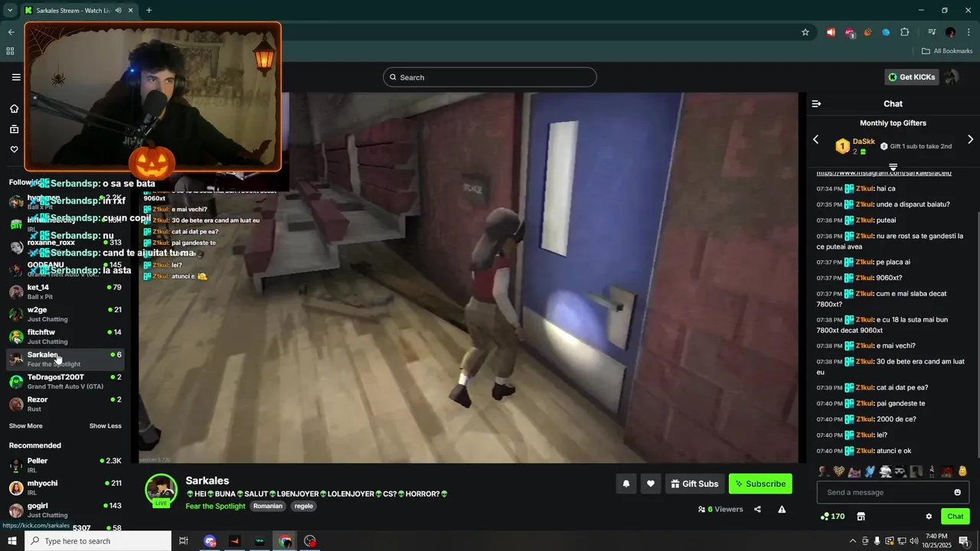Click the Subscribe button
Viewport: 980px width, 551px height.
point(760,484)
